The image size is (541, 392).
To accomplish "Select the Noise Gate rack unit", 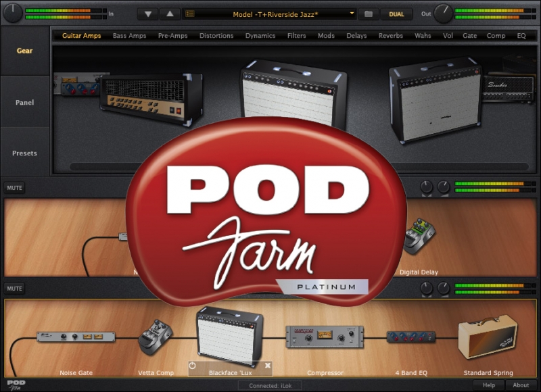I will click(x=76, y=337).
